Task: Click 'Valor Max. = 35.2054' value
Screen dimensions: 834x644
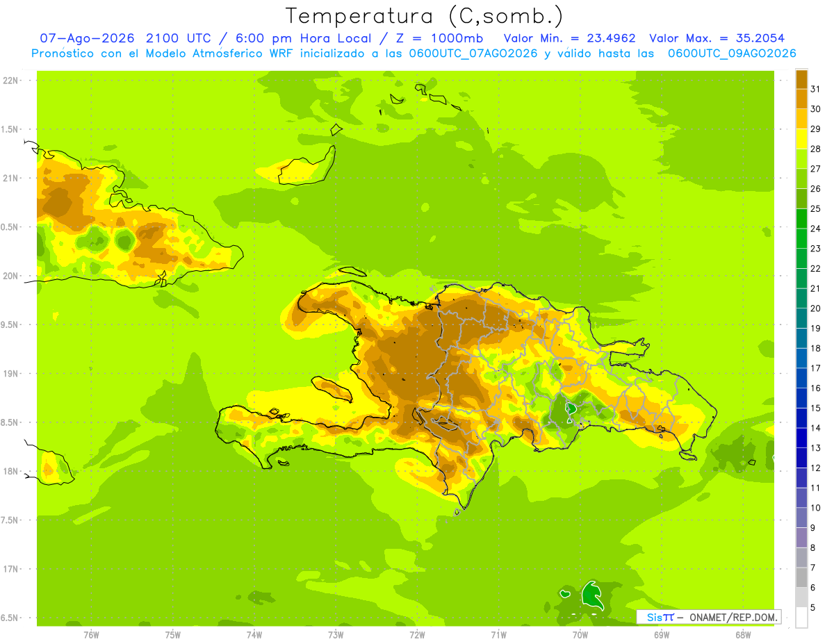Action: 717,38
